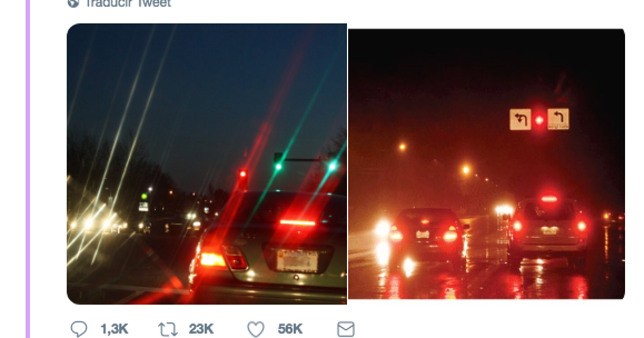This screenshot has height=338, width=644.
Task: Click the globe icon beside Traducir Tweet
Action: [73, 3]
